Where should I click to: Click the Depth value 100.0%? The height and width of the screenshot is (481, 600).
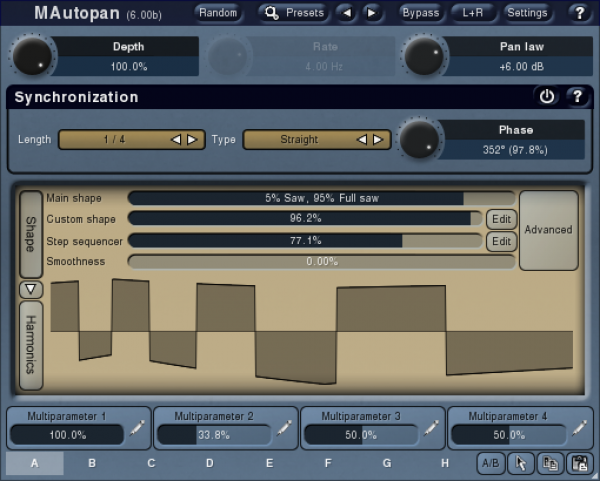129,67
